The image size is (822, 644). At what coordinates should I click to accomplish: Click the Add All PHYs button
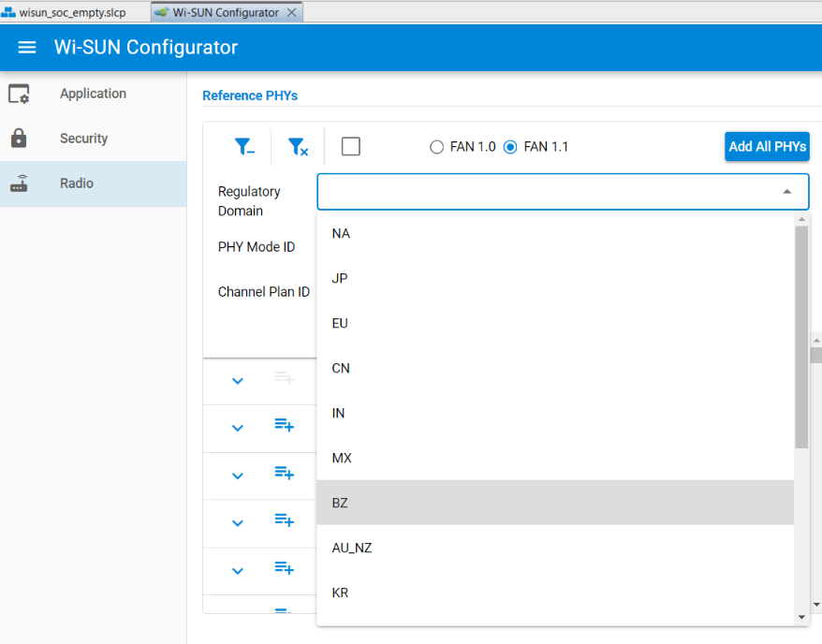pyautogui.click(x=767, y=147)
